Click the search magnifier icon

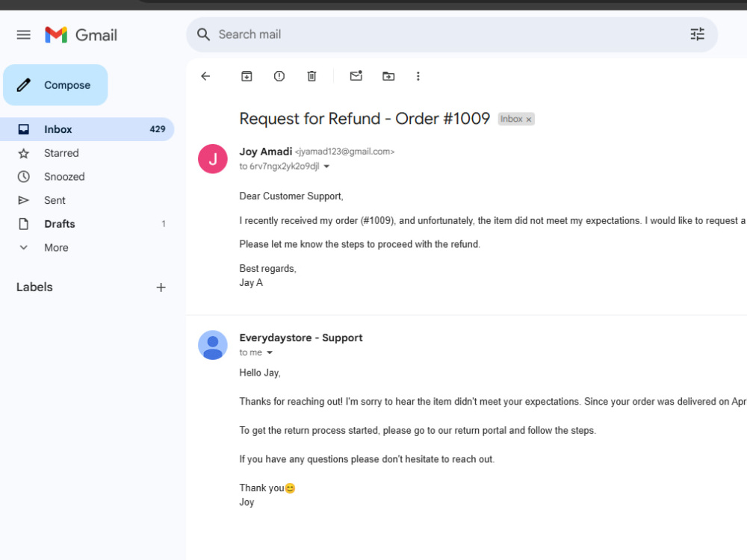coord(203,34)
